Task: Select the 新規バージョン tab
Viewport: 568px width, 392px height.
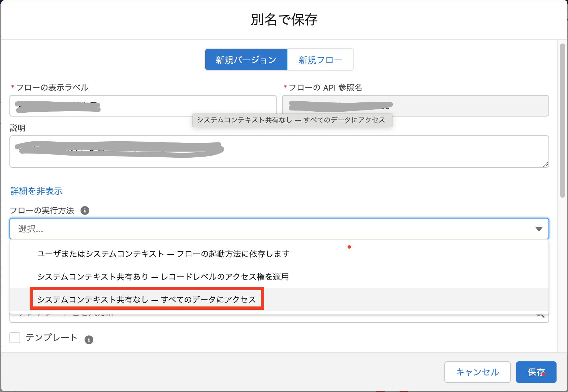Action: pyautogui.click(x=246, y=59)
